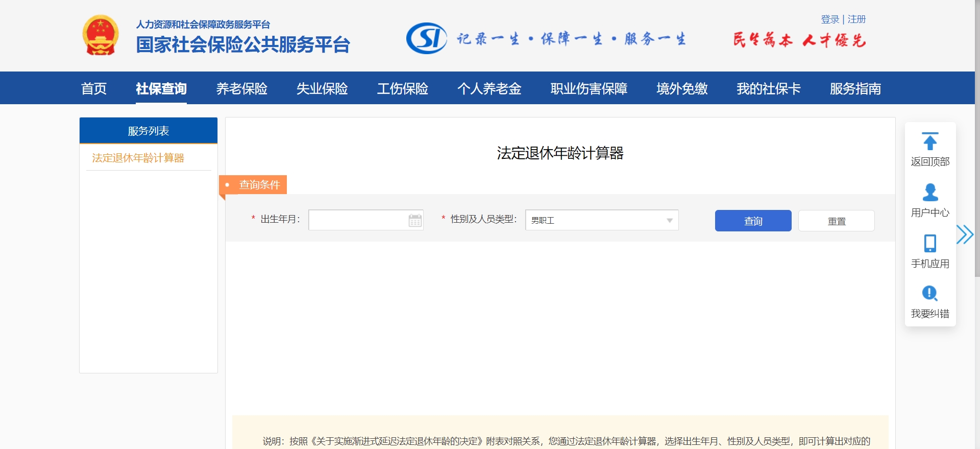
Task: Go to the 首页 home tab
Action: 94,89
